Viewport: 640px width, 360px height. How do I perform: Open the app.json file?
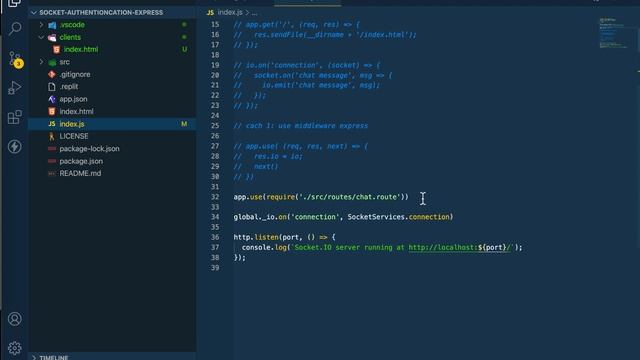73,99
